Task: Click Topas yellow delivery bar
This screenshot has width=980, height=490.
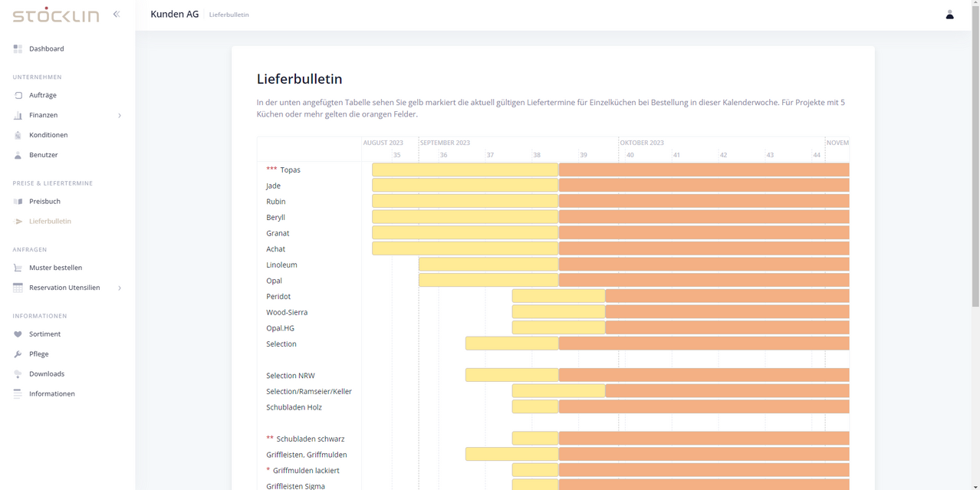Action: (x=465, y=169)
